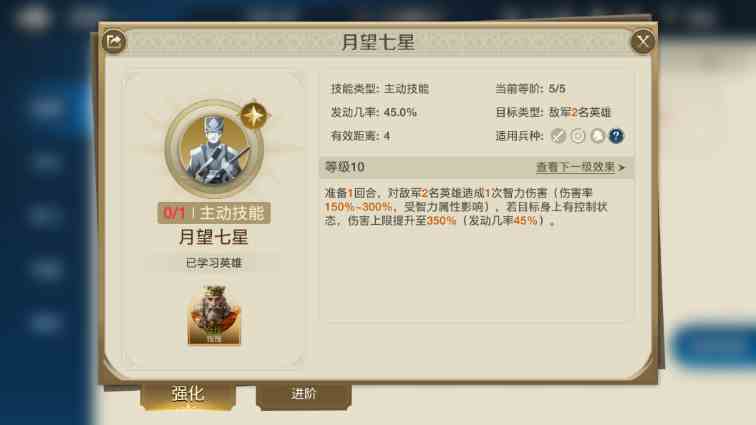This screenshot has width=756, height=425.
Task: Click the share arrow icon
Action: (114, 41)
